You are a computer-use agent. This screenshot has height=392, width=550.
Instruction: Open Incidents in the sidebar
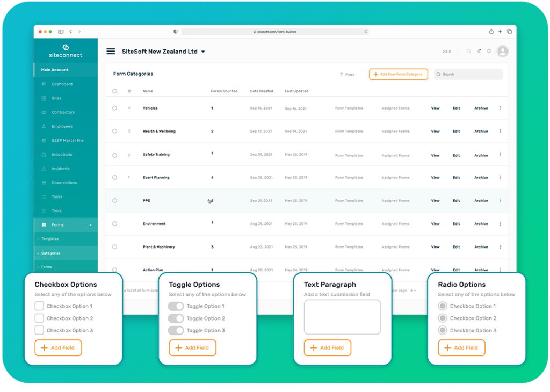tap(61, 169)
